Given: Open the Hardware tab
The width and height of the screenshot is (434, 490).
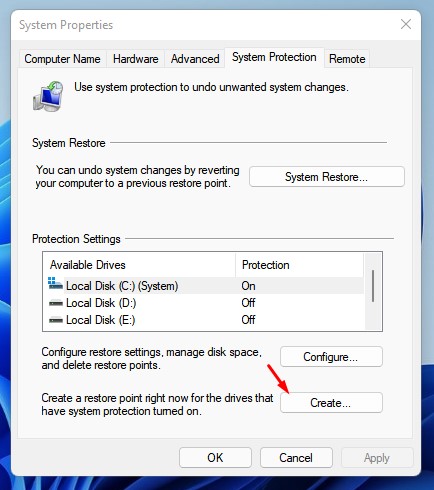Looking at the screenshot, I should coord(135,59).
